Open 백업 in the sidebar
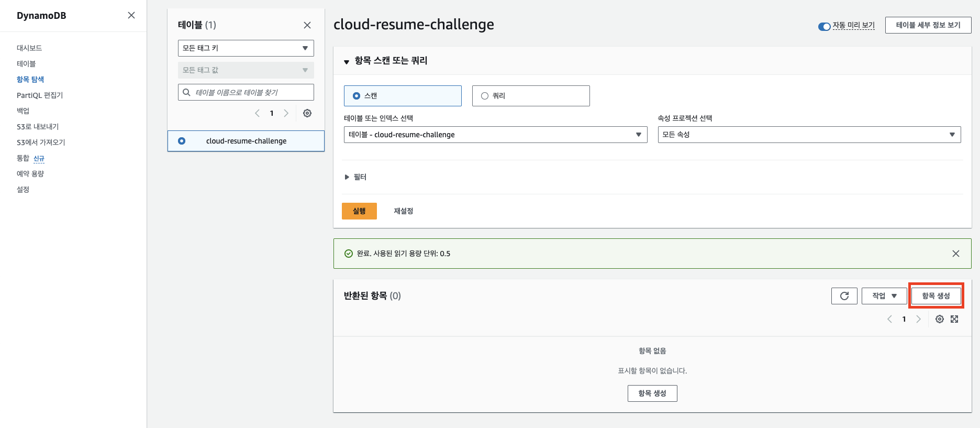Screen dimensions: 980x428 (x=23, y=111)
